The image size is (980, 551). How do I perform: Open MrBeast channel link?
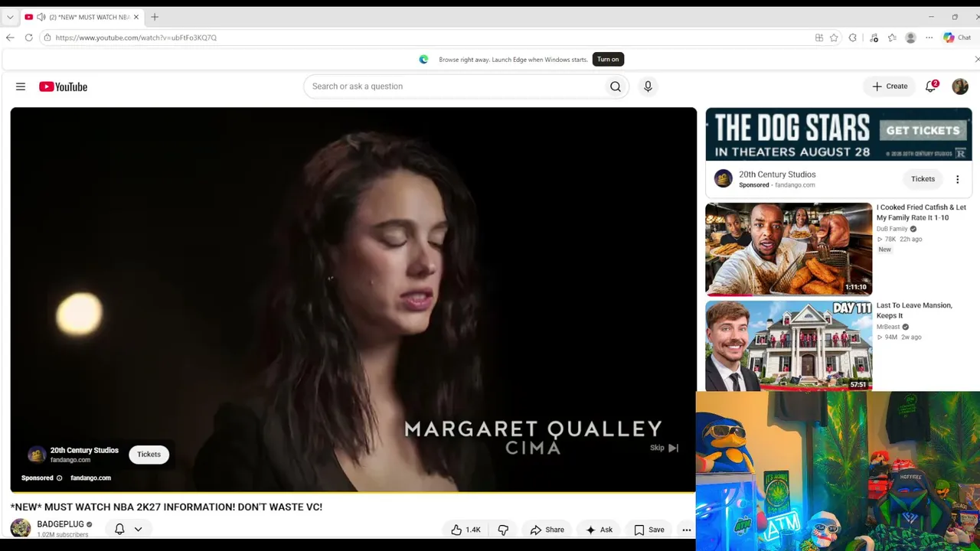[888, 327]
